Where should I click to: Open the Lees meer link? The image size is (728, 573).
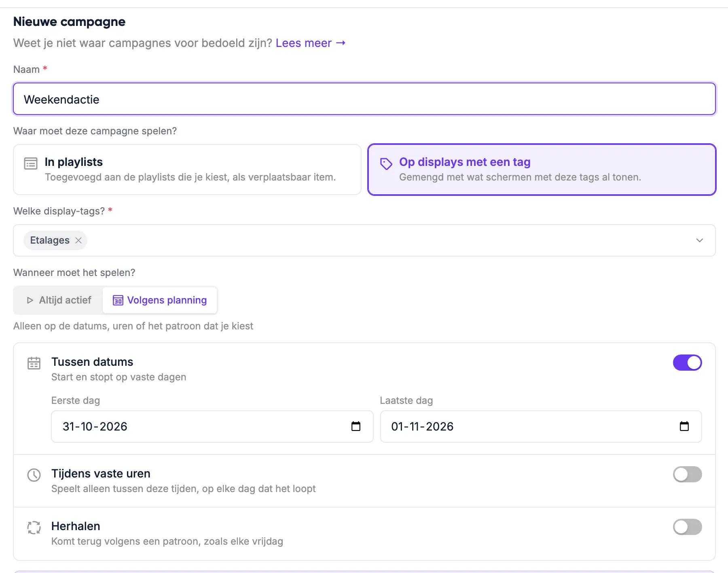[x=310, y=43]
